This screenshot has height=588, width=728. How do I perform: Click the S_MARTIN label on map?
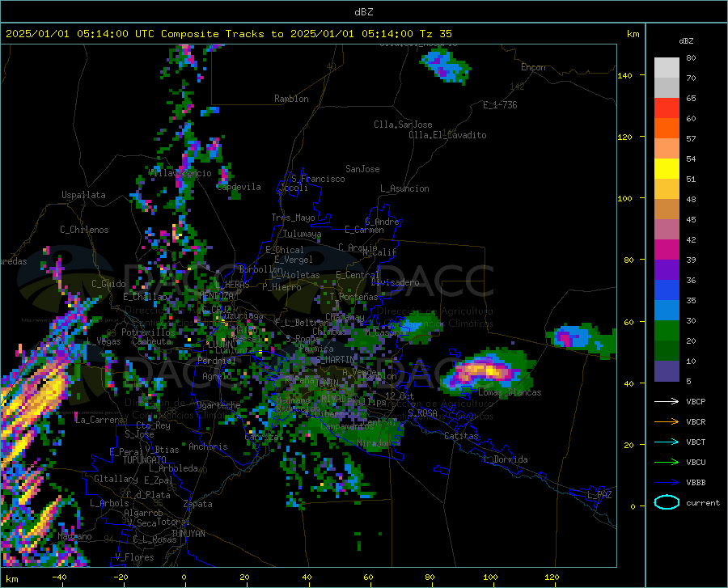336,360
